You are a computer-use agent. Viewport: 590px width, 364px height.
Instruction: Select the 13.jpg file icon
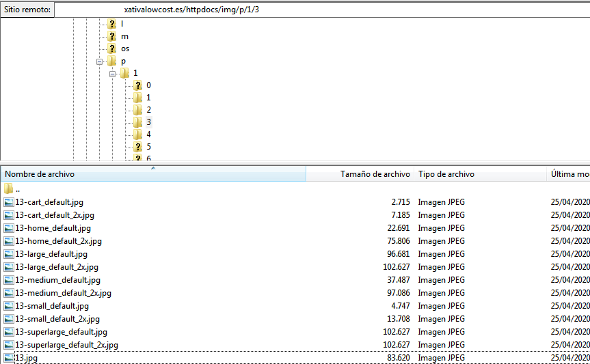click(x=9, y=358)
